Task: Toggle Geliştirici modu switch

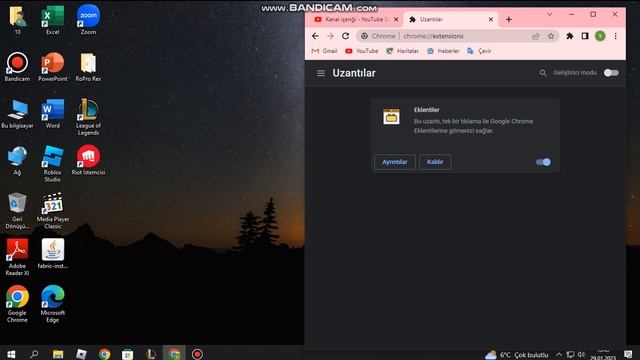Action: pos(611,73)
